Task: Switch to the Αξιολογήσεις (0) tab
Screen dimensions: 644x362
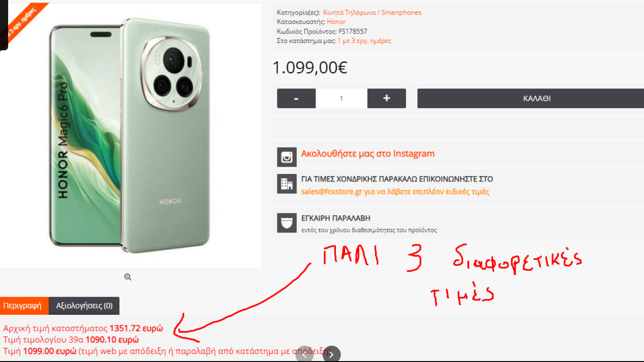Action: (x=84, y=305)
